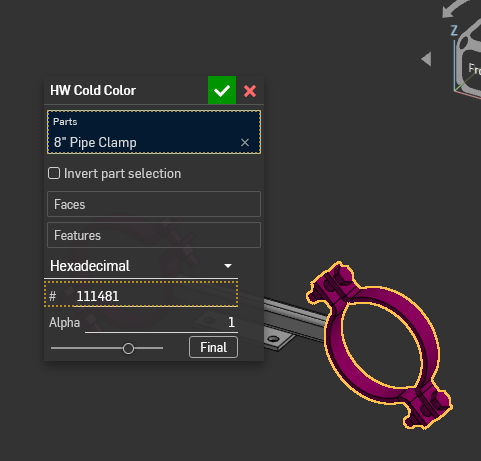Click the alpha slider handle

128,349
